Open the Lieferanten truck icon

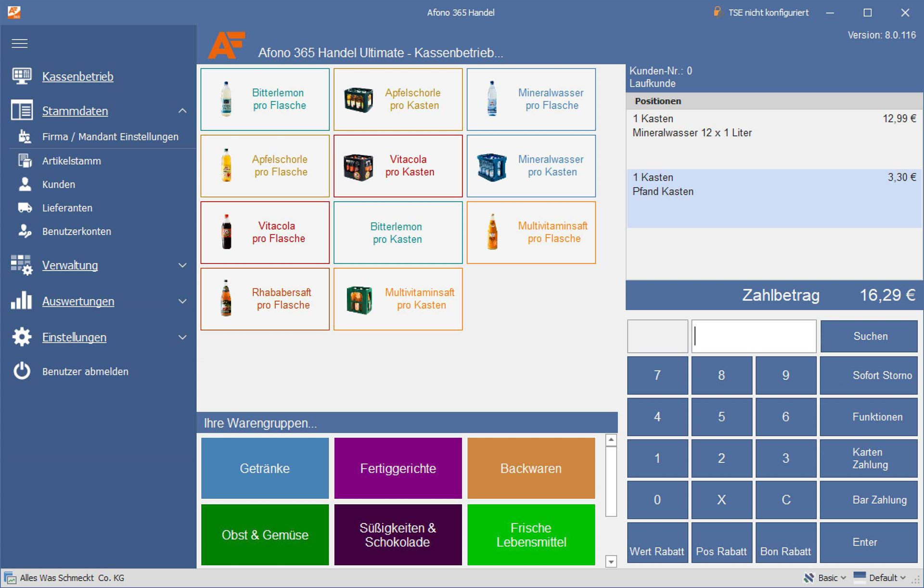pos(25,208)
